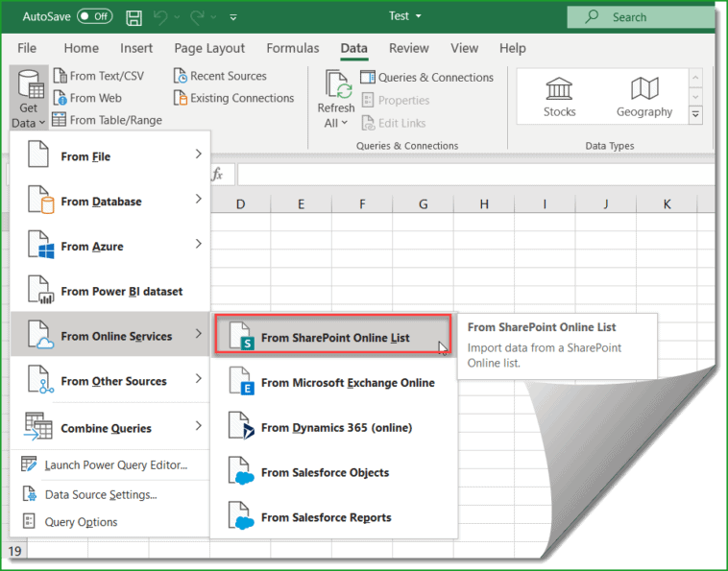The image size is (728, 571).
Task: Click inside the formula bar
Action: click(476, 175)
